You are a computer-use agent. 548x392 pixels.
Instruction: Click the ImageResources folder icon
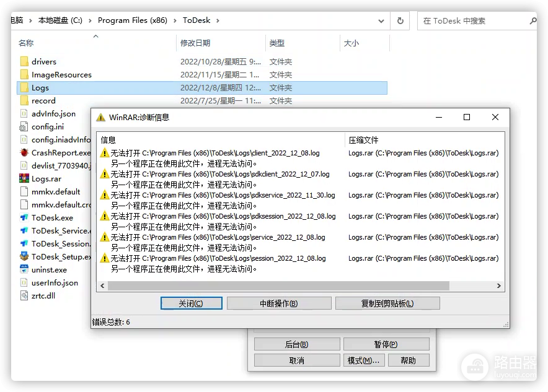pos(24,74)
